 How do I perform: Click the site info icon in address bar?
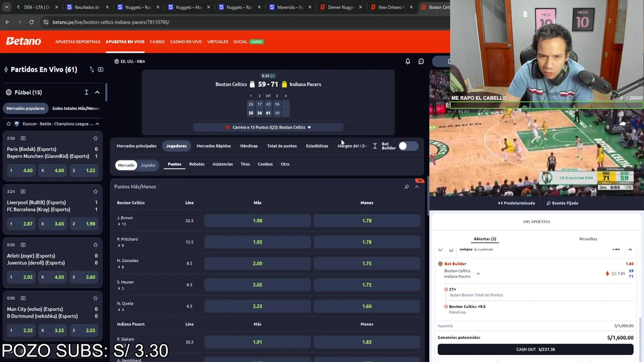(x=46, y=22)
